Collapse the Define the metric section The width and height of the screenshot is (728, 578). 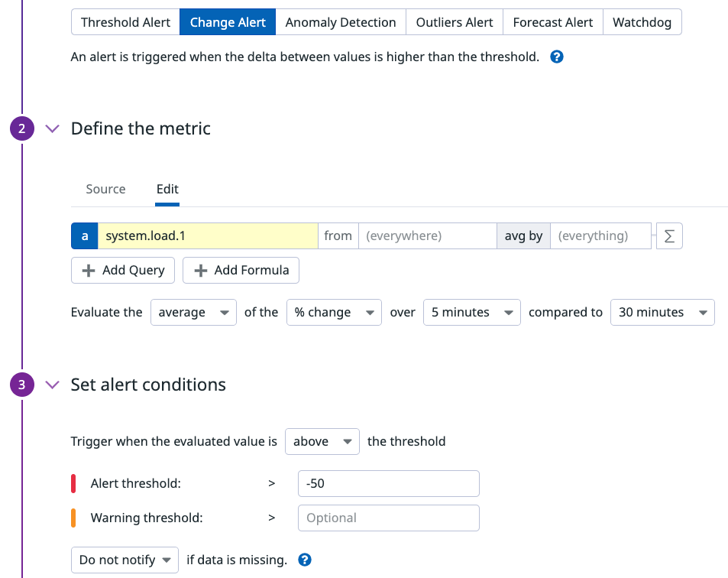point(52,128)
